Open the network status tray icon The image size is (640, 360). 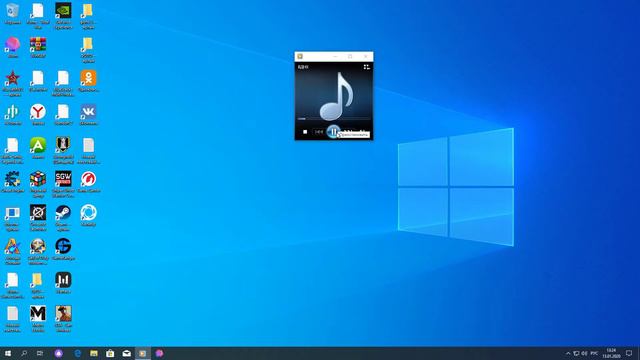[576, 353]
